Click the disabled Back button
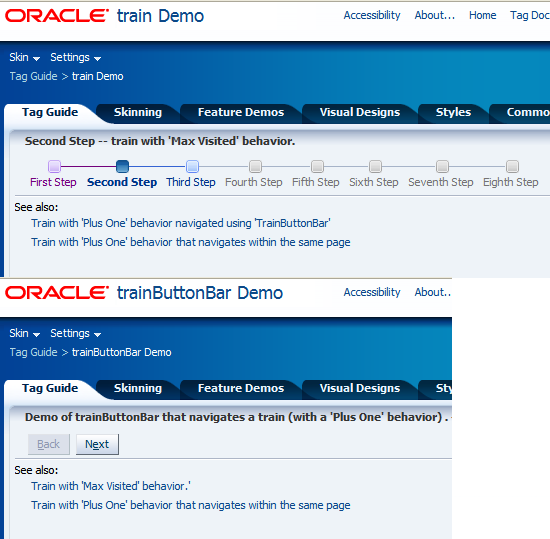550x539 pixels. pyautogui.click(x=49, y=444)
